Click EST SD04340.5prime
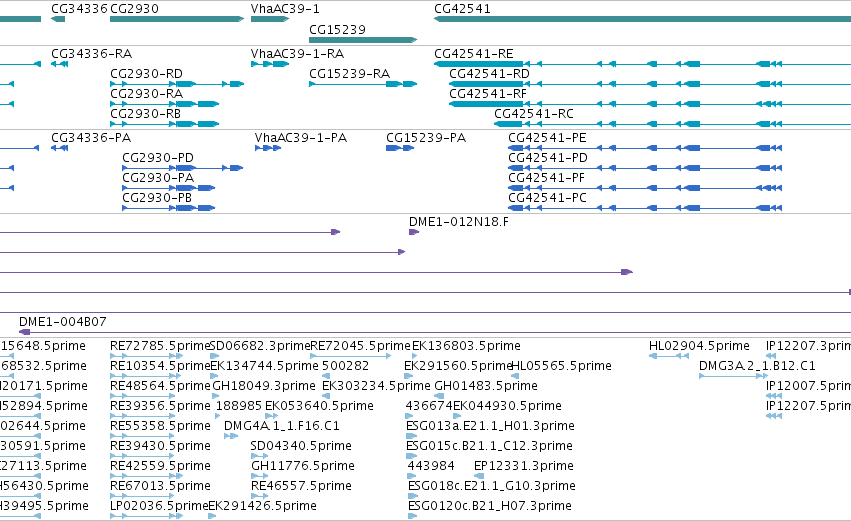 click(x=301, y=446)
